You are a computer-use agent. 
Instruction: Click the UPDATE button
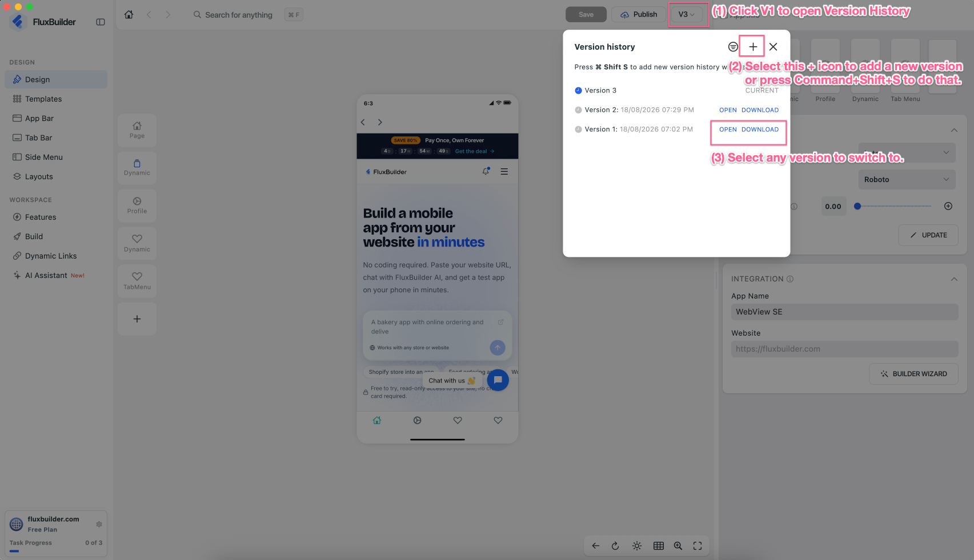[x=928, y=235]
